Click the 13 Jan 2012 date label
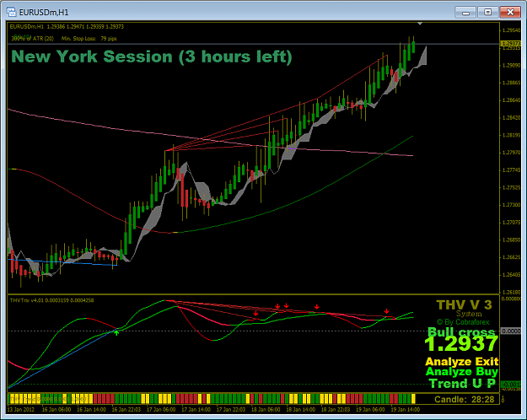 [x=21, y=410]
